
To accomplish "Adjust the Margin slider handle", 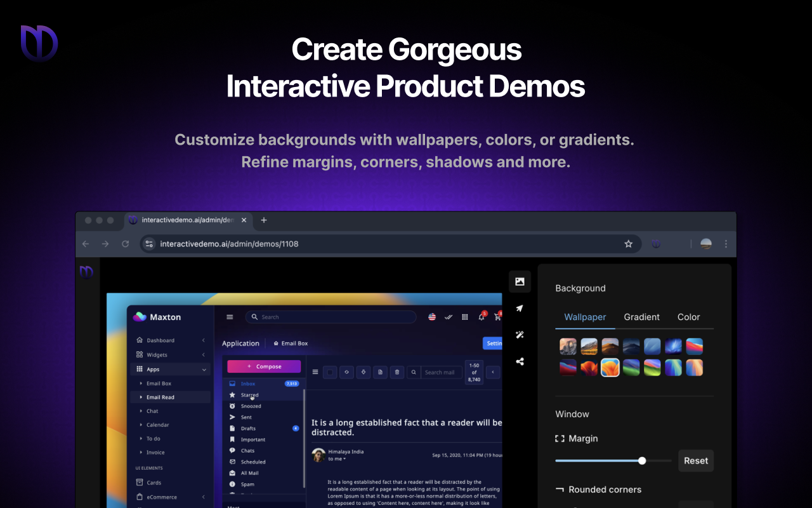I will pyautogui.click(x=642, y=460).
